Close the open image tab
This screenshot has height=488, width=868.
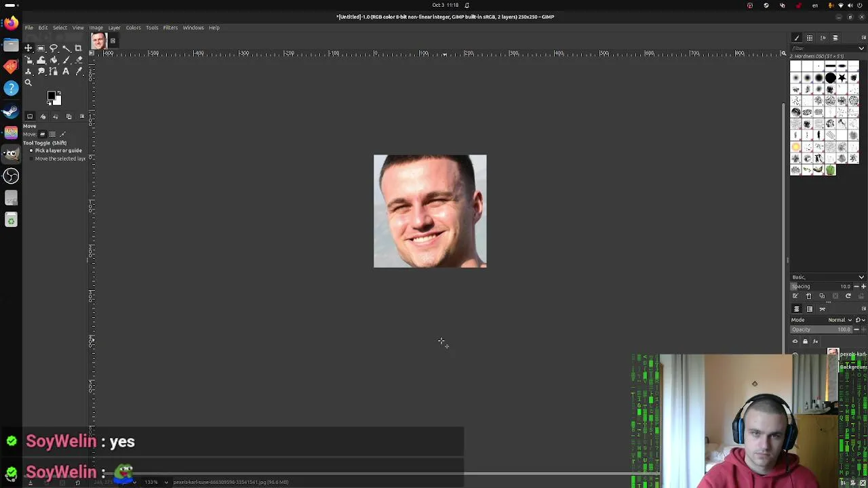113,41
